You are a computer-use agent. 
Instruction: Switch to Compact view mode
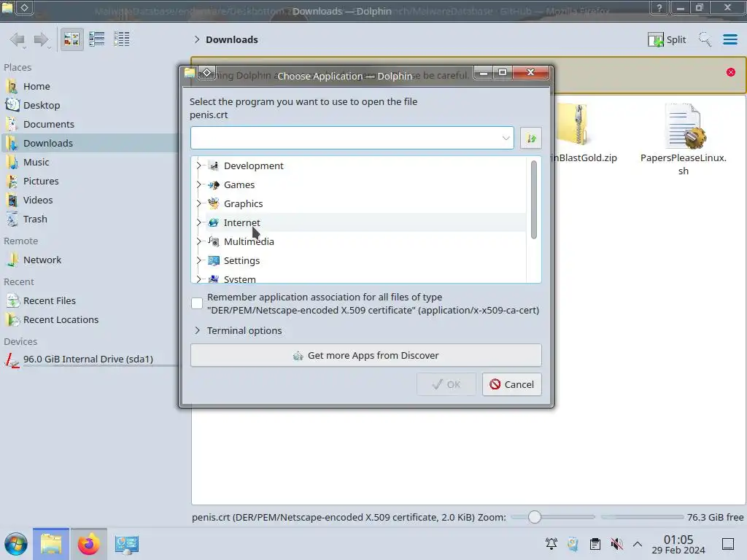point(97,39)
